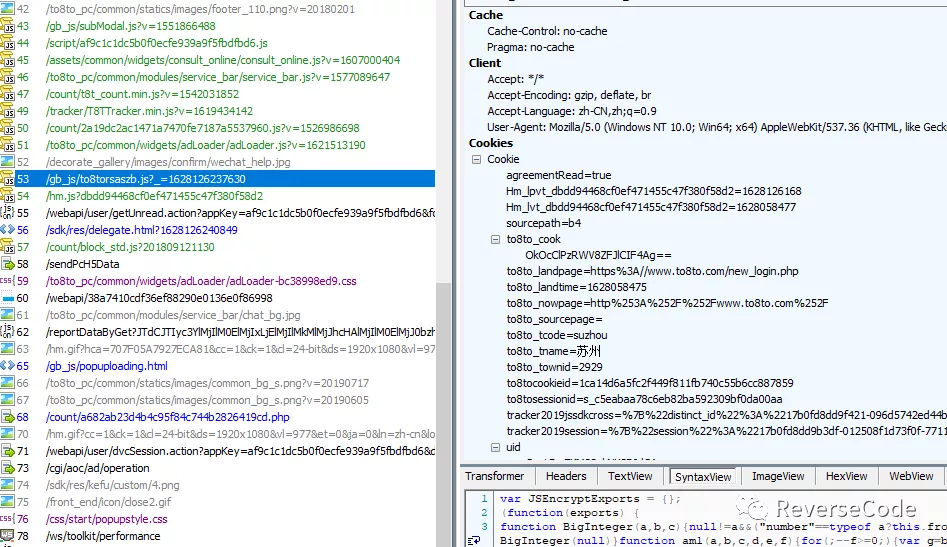Click the Accept-Encoding header line
This screenshot has width=947, height=547.
click(569, 95)
